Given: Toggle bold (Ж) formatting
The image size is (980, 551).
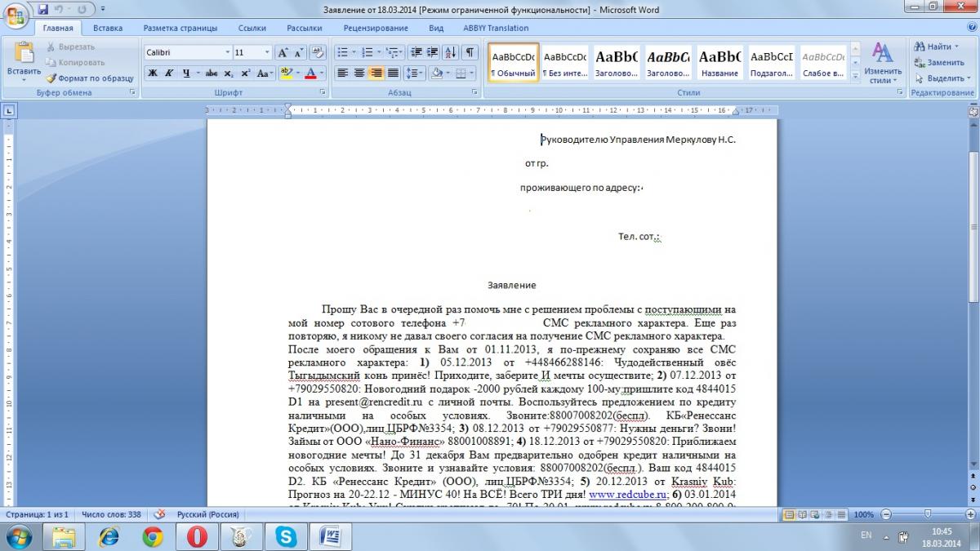Looking at the screenshot, I should pos(153,73).
